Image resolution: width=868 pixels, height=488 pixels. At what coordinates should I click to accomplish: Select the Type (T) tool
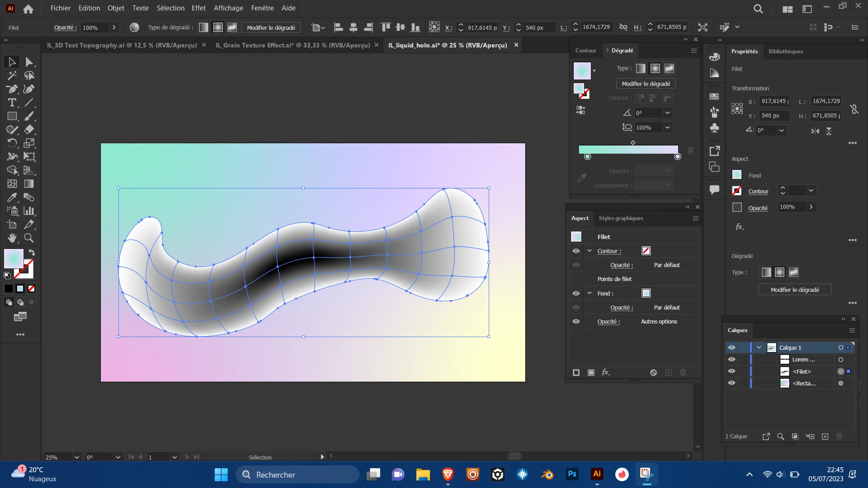12,103
